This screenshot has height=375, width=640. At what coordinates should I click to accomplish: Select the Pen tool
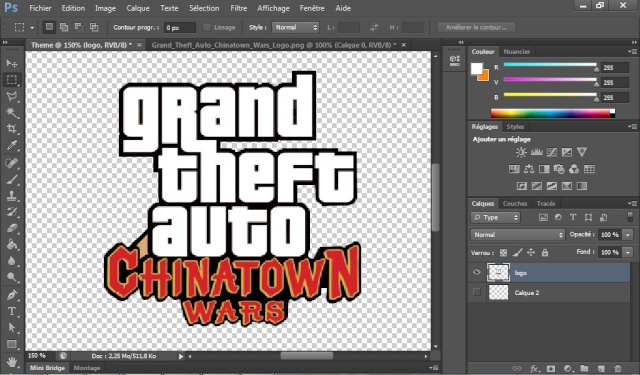click(x=12, y=294)
